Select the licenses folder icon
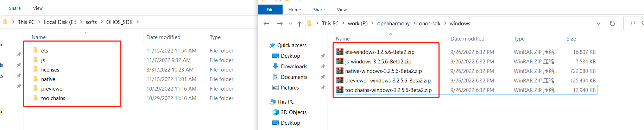Screen dimensions: 644x130 [x=36, y=69]
